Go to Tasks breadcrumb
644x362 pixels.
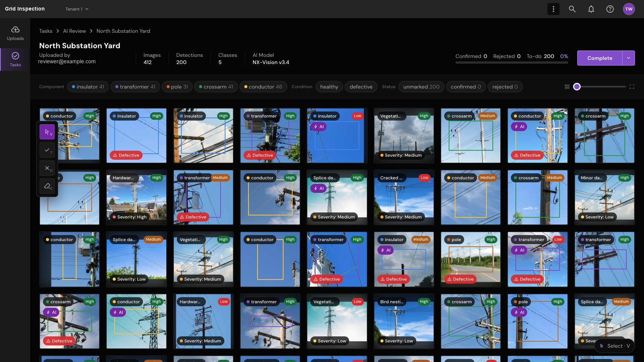click(46, 31)
